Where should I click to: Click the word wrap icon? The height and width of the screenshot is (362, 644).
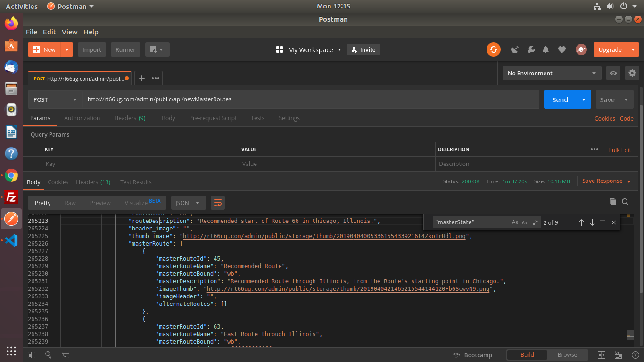(x=218, y=203)
